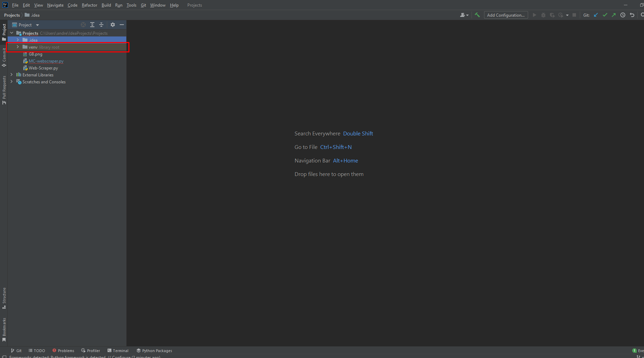The image size is (644, 358).
Task: Open the Edit menu
Action: point(26,5)
